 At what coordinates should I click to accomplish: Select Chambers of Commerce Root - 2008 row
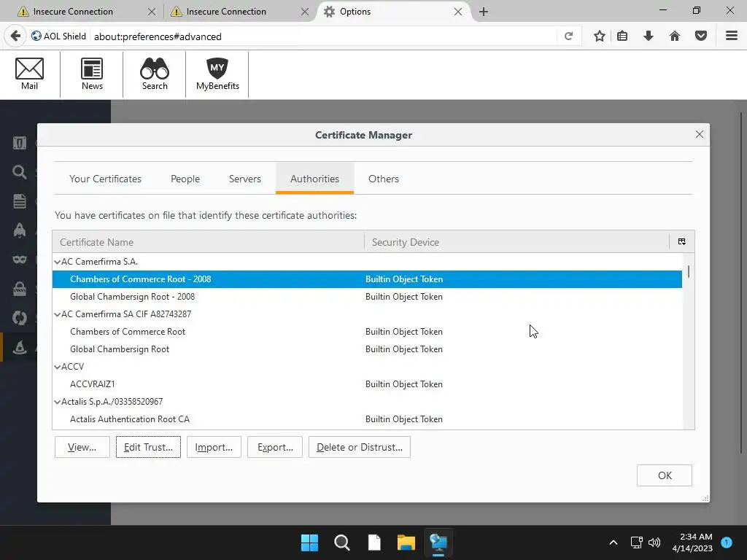[367, 279]
